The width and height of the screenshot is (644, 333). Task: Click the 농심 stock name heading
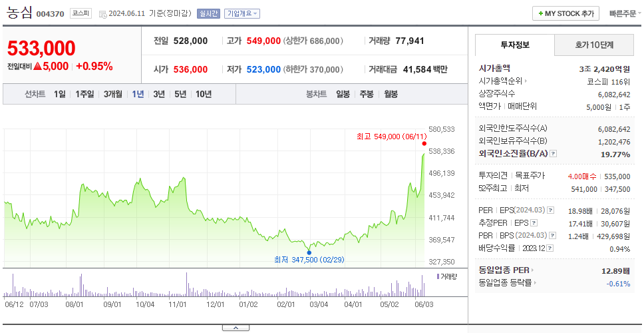pos(19,13)
